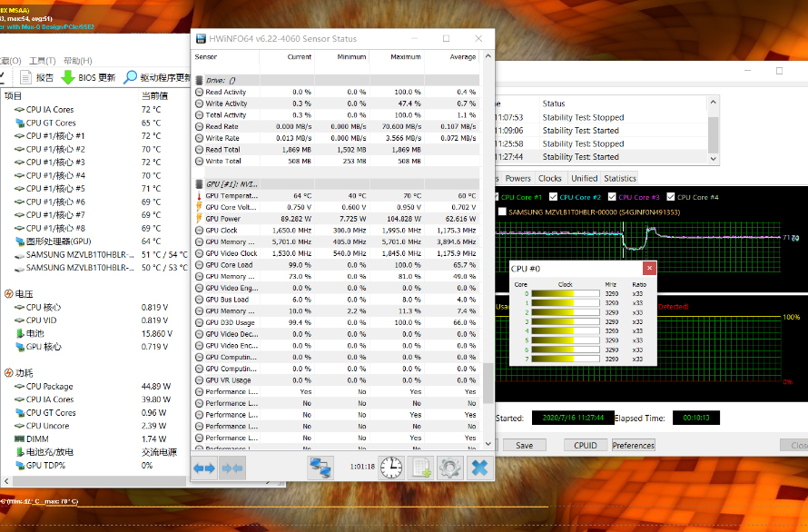808x532 pixels.
Task: Switch to the Statistics tab
Action: pyautogui.click(x=620, y=178)
